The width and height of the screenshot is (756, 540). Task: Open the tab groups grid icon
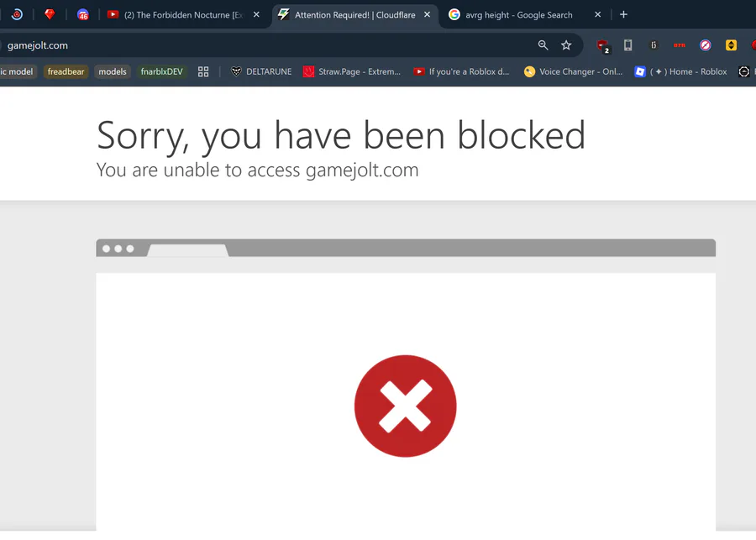pos(203,72)
